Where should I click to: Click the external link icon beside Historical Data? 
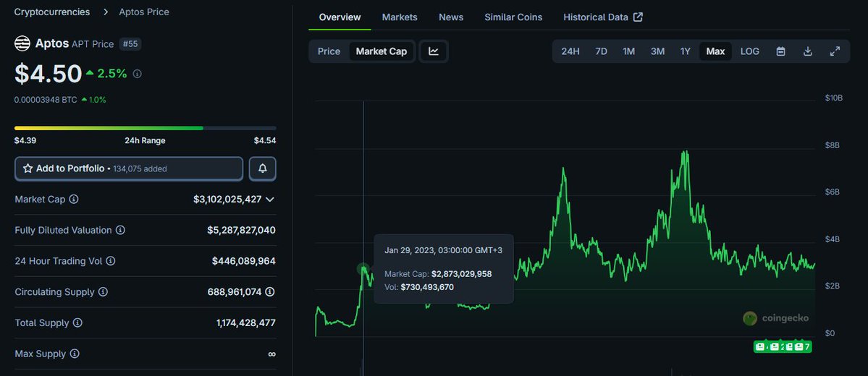tap(638, 17)
